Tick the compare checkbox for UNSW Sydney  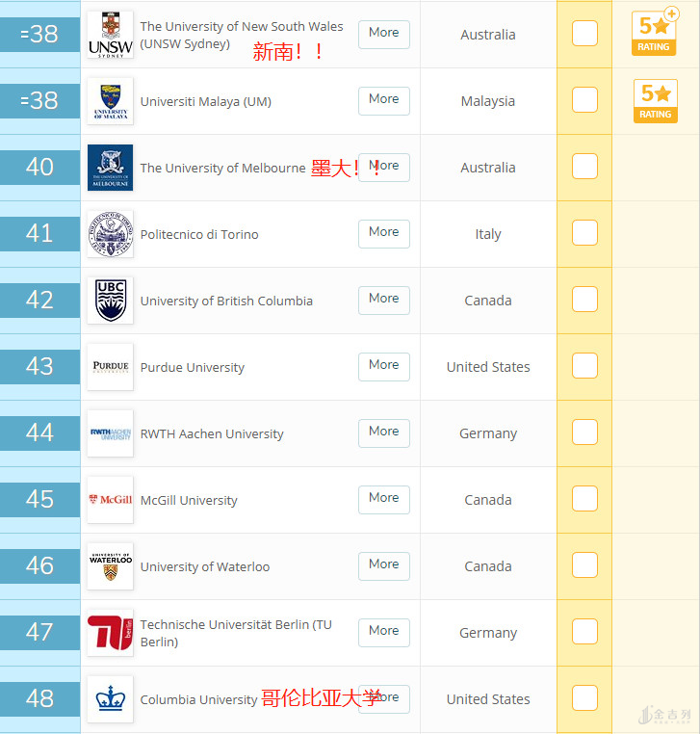click(x=584, y=34)
